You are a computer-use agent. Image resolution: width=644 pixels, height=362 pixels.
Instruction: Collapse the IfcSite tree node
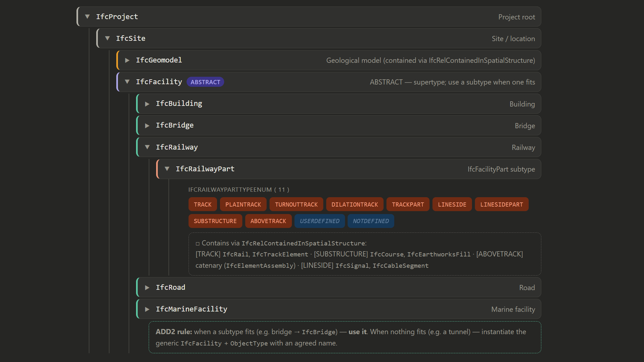107,38
